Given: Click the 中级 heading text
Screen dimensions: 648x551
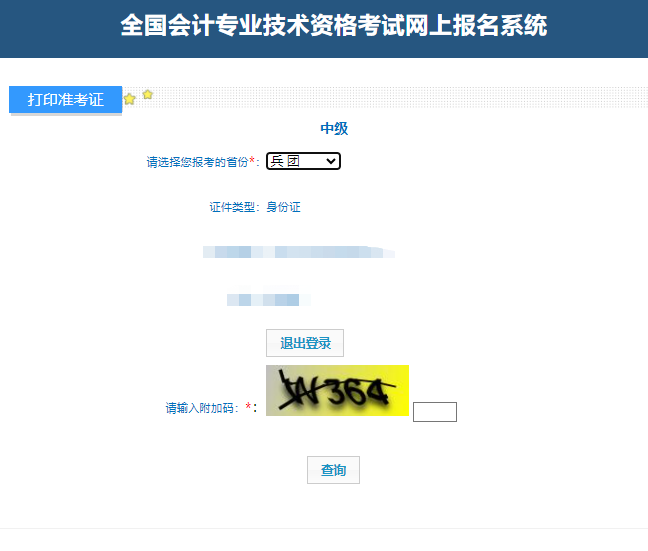Looking at the screenshot, I should (334, 128).
